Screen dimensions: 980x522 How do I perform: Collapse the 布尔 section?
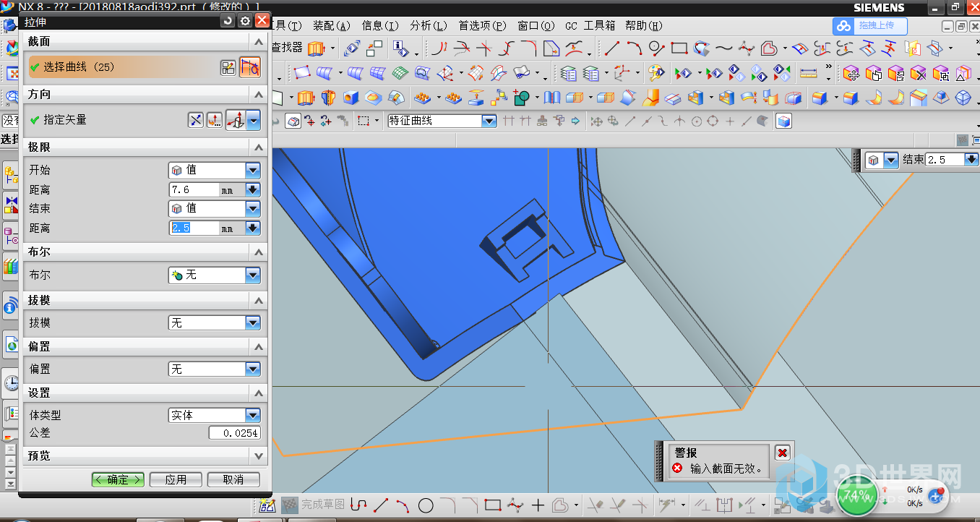[259, 252]
